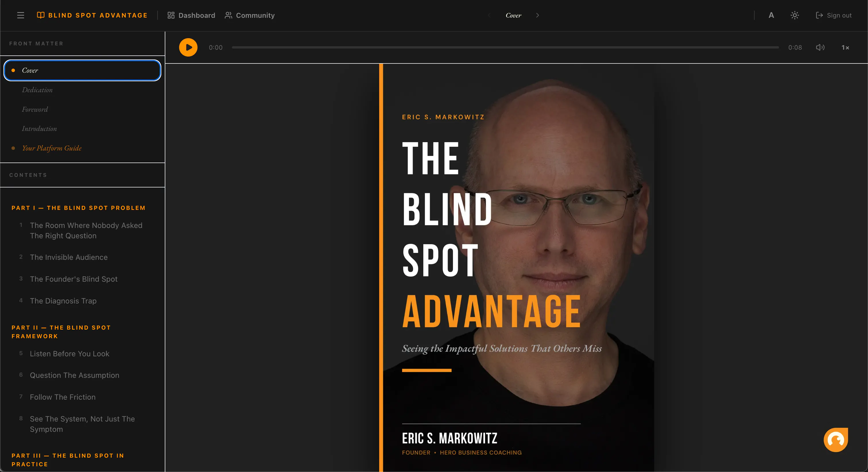This screenshot has width=868, height=472.
Task: Play the cover audio narration
Action: (x=188, y=48)
